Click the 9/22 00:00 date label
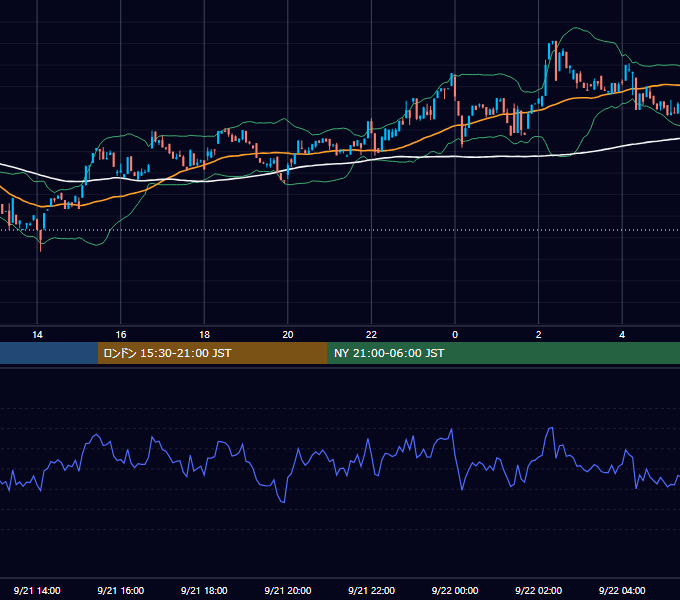 tap(455, 590)
